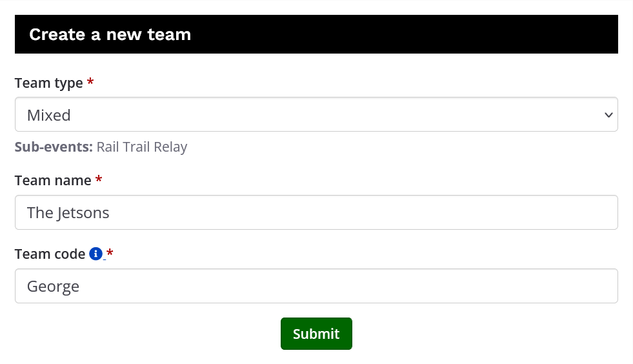Select the 'Mixed' value in Team type

(x=49, y=116)
